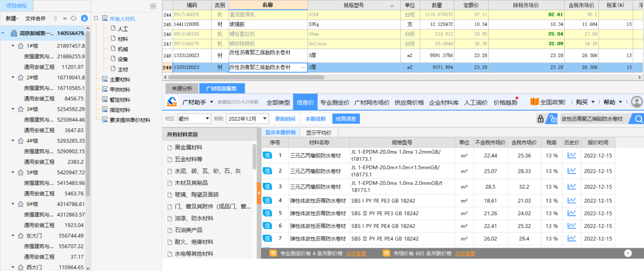Click the 结算调差 button
This screenshot has height=271, width=644.
pyautogui.click(x=346, y=119)
